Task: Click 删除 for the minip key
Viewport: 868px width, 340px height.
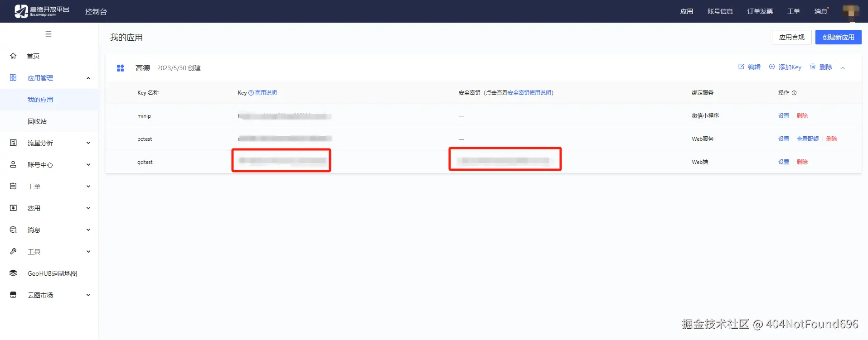Action: click(x=802, y=116)
